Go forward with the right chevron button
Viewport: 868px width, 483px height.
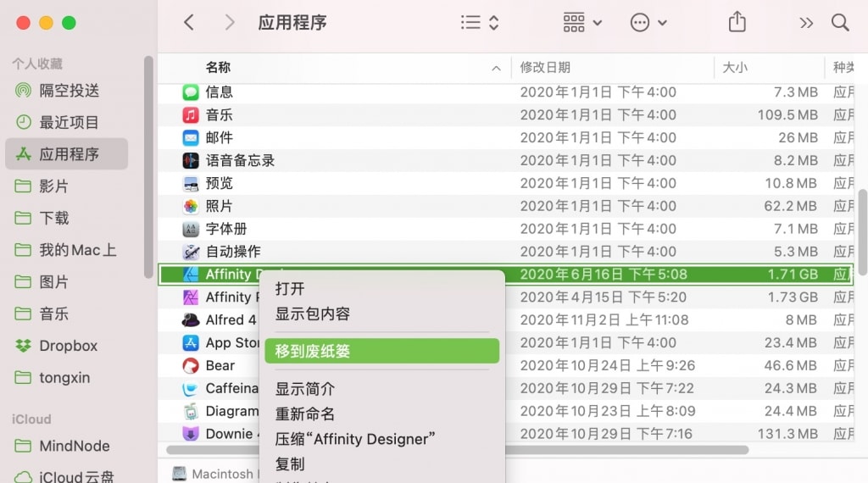229,23
